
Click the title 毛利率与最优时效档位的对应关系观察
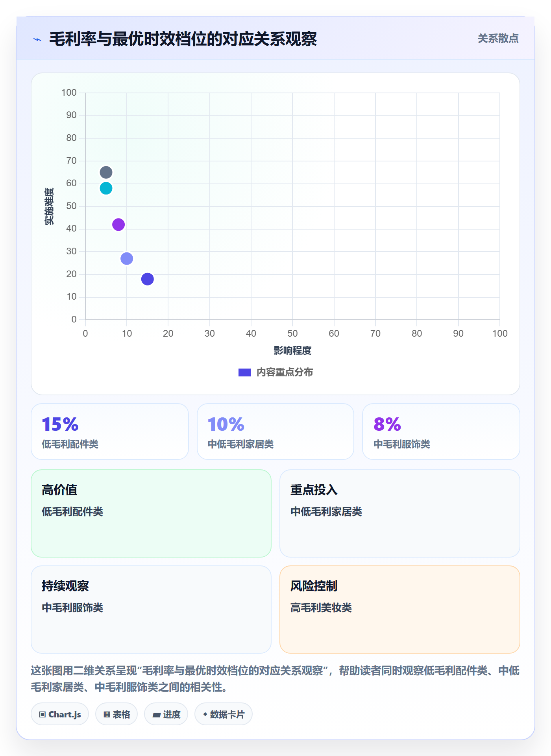pyautogui.click(x=183, y=39)
